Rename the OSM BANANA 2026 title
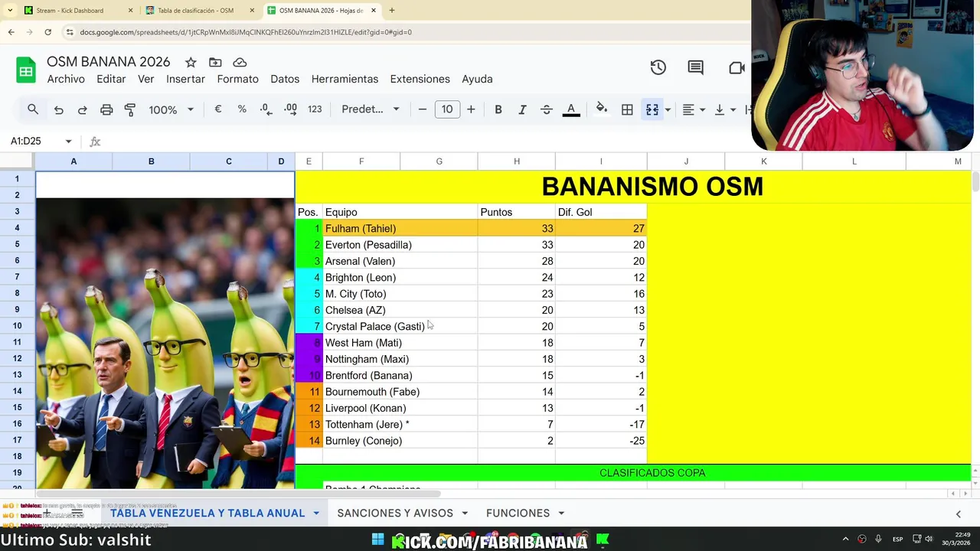The width and height of the screenshot is (980, 551). (108, 62)
